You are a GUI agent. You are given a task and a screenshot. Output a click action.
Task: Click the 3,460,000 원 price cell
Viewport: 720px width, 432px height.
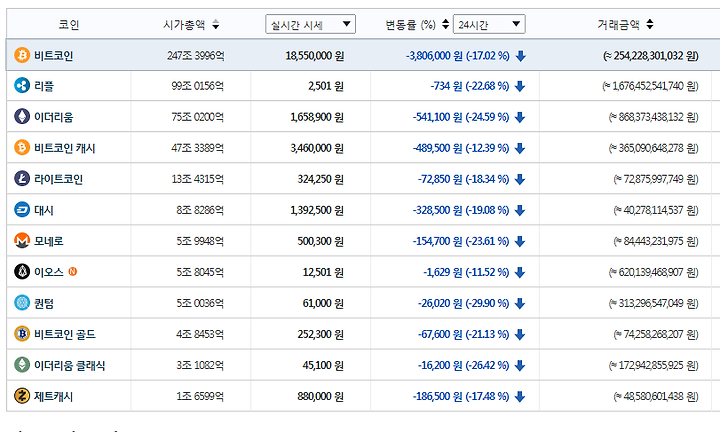pyautogui.click(x=317, y=148)
